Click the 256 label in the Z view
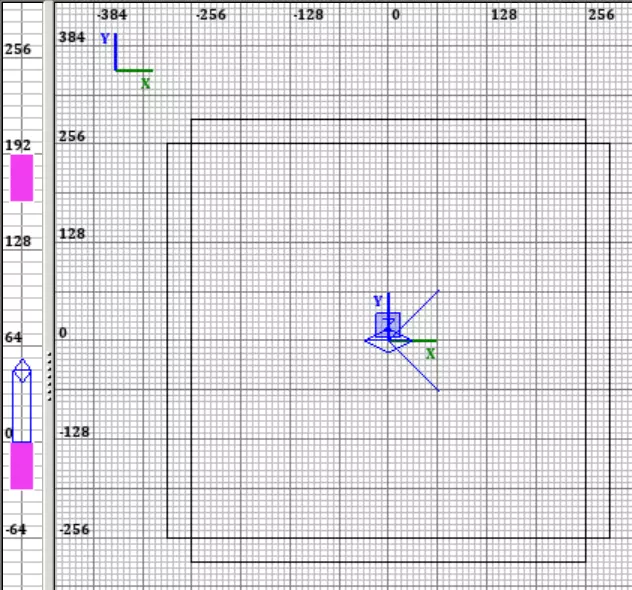Screen dimensions: 632x590 [18, 49]
